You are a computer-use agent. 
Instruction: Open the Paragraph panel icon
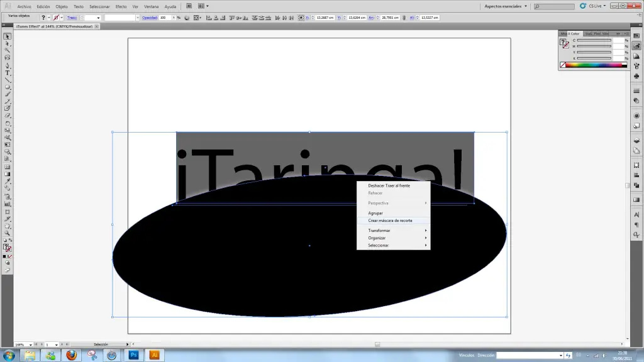click(x=636, y=225)
